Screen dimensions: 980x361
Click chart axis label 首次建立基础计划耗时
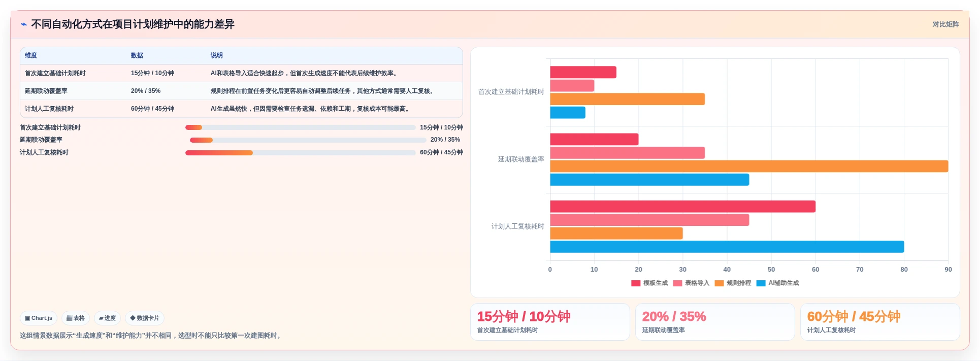coord(511,92)
